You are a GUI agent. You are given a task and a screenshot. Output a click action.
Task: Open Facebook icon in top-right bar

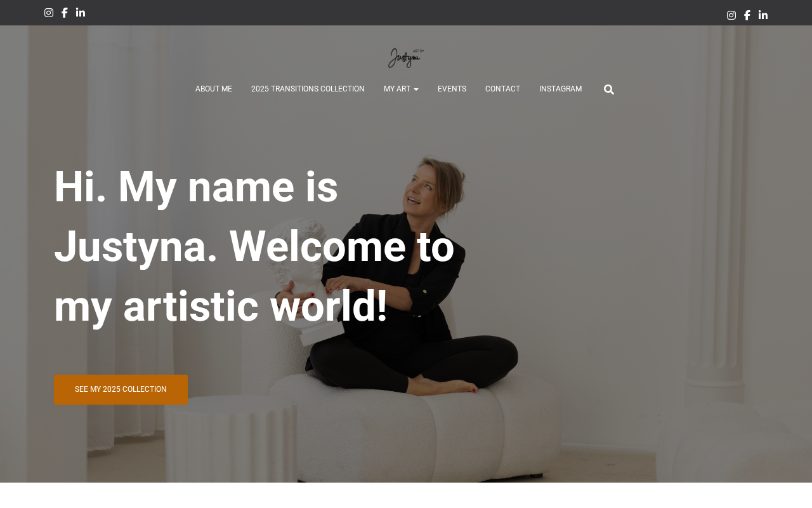click(747, 15)
